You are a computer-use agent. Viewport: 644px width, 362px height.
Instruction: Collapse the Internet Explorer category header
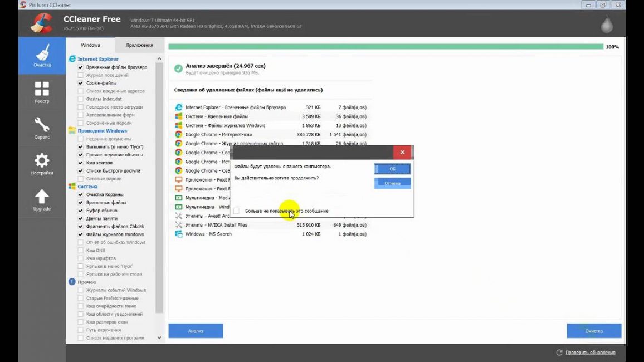pos(97,58)
